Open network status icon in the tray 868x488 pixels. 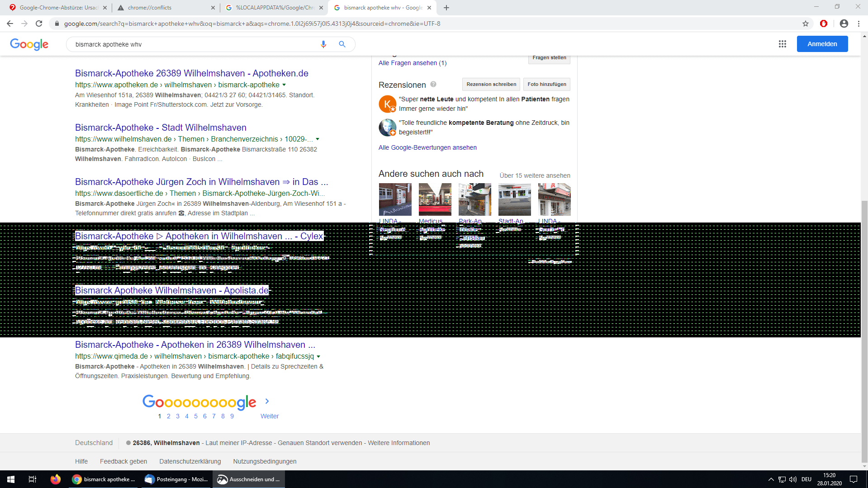click(x=782, y=479)
